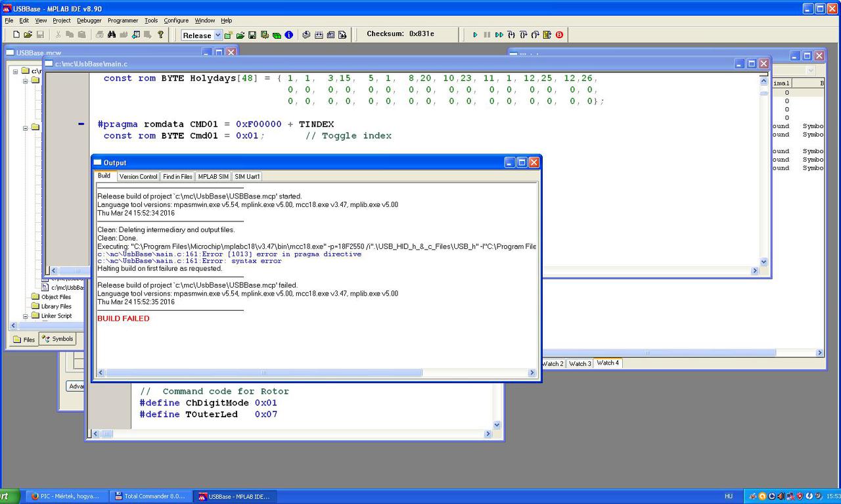The image size is (841, 504).
Task: Open the Total Commander taskbar button
Action: [x=152, y=496]
